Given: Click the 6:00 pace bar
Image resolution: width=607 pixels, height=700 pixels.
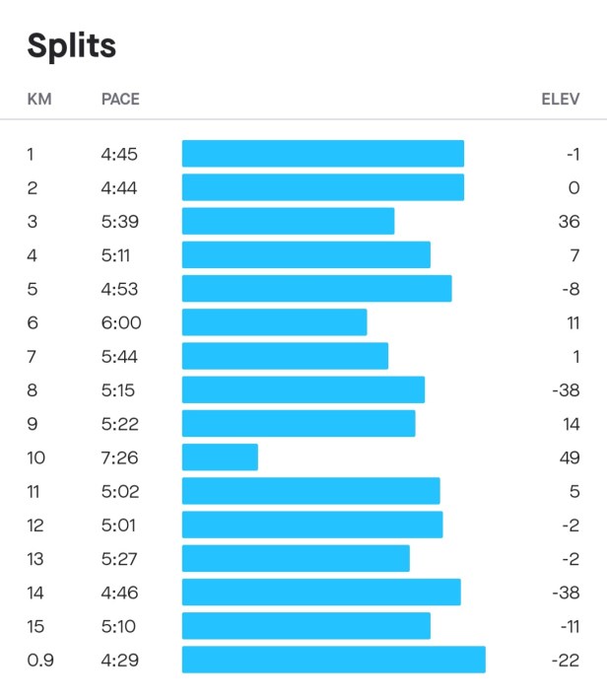Looking at the screenshot, I should tap(274, 322).
